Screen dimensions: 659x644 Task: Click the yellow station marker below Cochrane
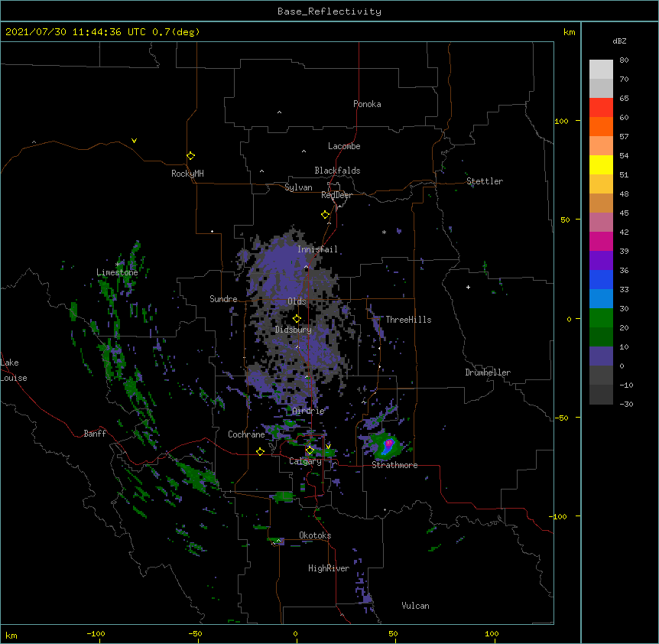pyautogui.click(x=260, y=451)
